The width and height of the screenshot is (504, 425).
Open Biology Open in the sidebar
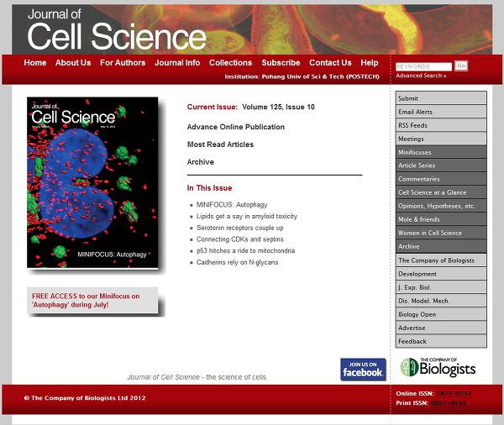[441, 314]
